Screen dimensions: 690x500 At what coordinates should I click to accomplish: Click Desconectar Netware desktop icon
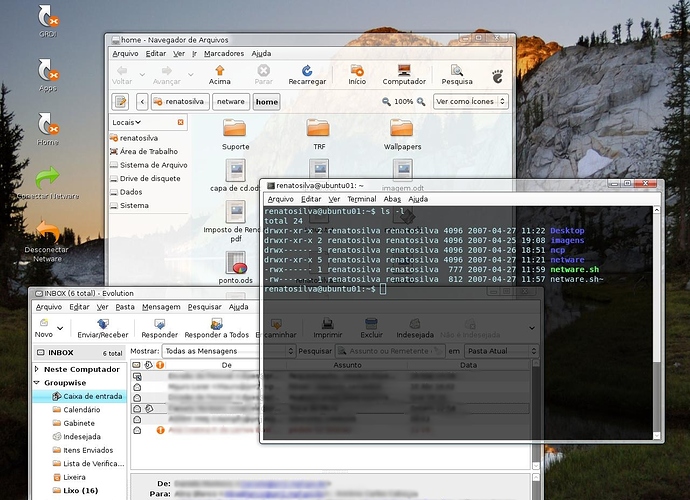(x=47, y=241)
